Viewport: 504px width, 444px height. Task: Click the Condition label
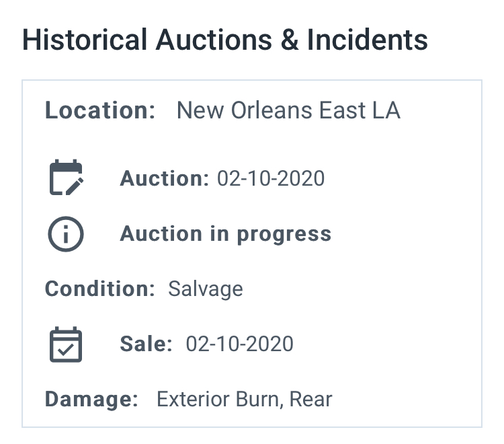point(99,289)
